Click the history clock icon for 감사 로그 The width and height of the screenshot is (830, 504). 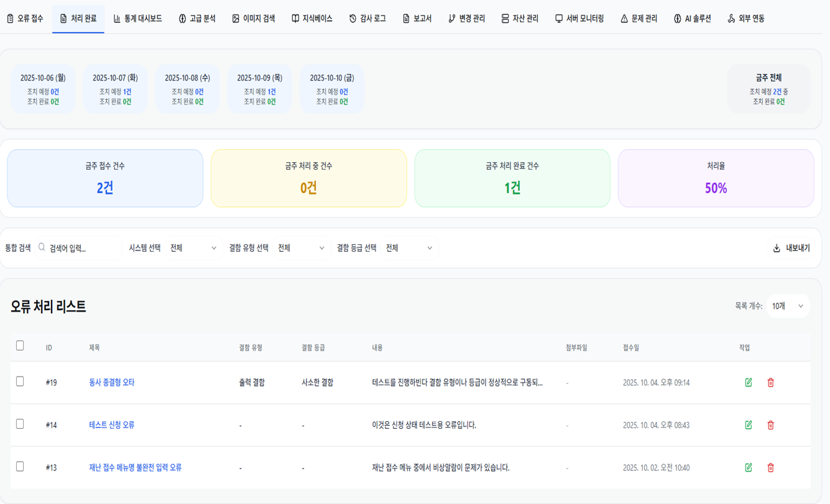(353, 19)
